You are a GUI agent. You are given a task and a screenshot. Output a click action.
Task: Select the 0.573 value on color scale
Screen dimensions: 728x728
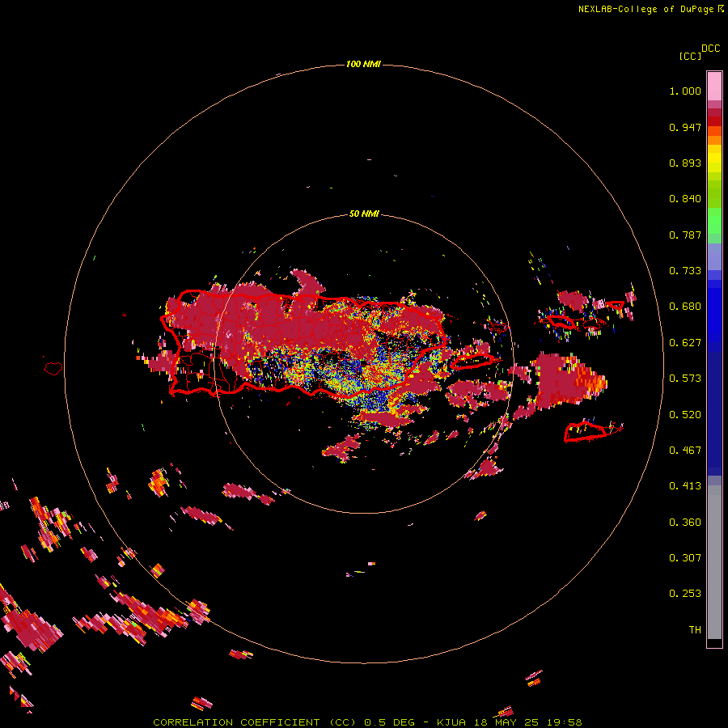[x=685, y=379]
